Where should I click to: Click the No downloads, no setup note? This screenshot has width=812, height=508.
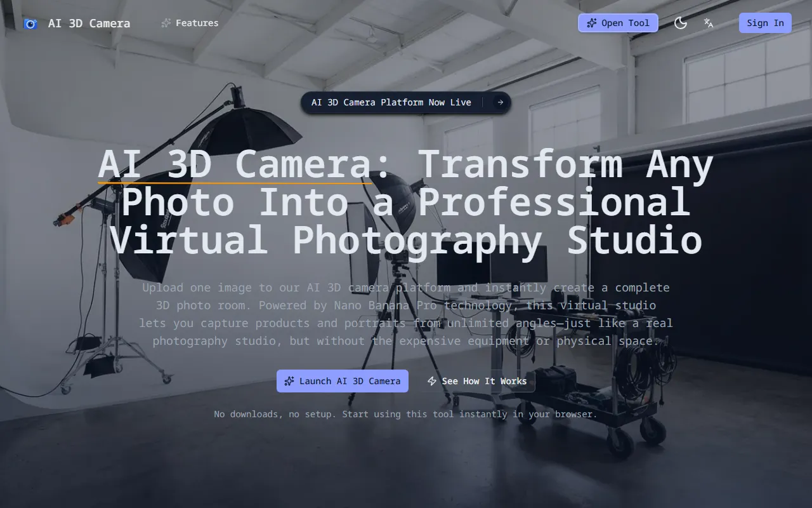(x=406, y=414)
